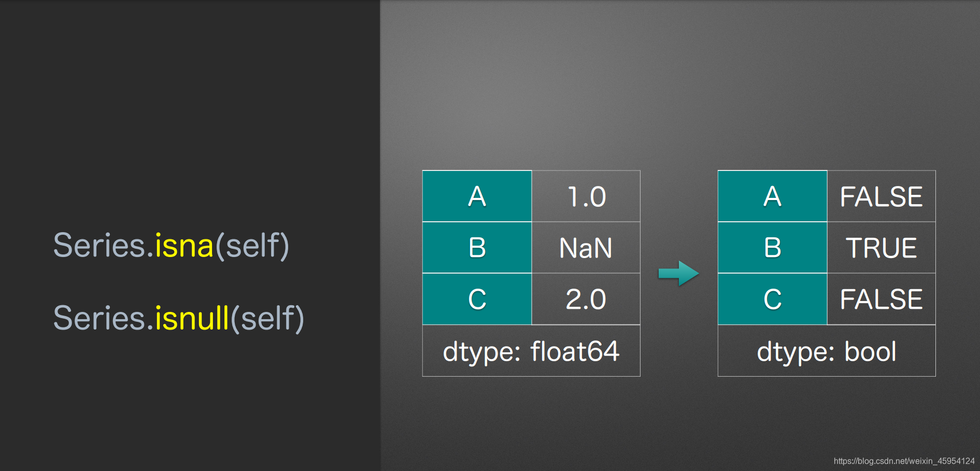This screenshot has width=980, height=471.
Task: Click the yellow 'isnull' method name
Action: click(x=192, y=318)
